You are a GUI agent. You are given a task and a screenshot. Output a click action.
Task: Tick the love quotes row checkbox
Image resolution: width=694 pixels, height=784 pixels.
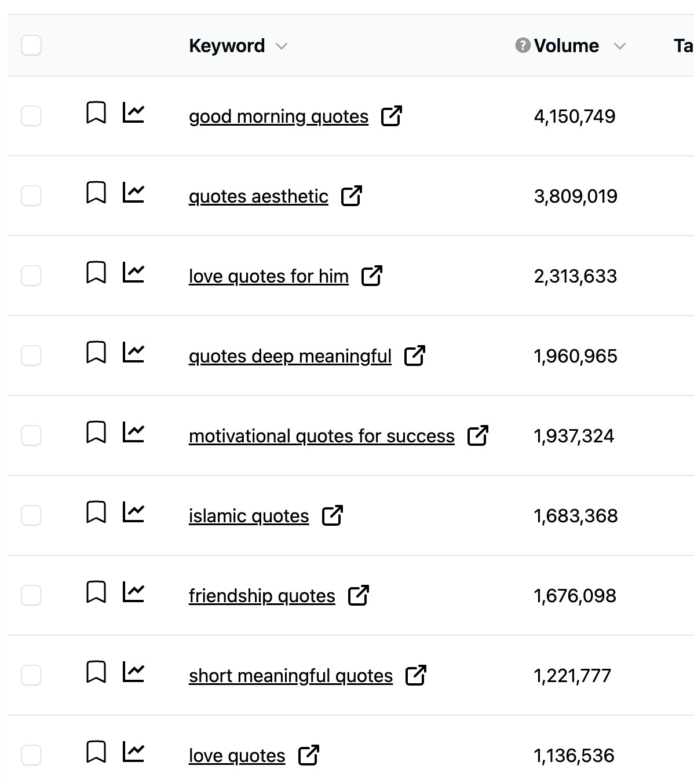coord(31,755)
